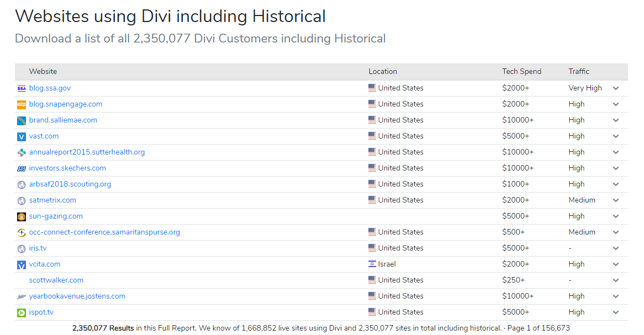Expand the blog.ssa.gov row chevron
644x335 pixels.
616,88
